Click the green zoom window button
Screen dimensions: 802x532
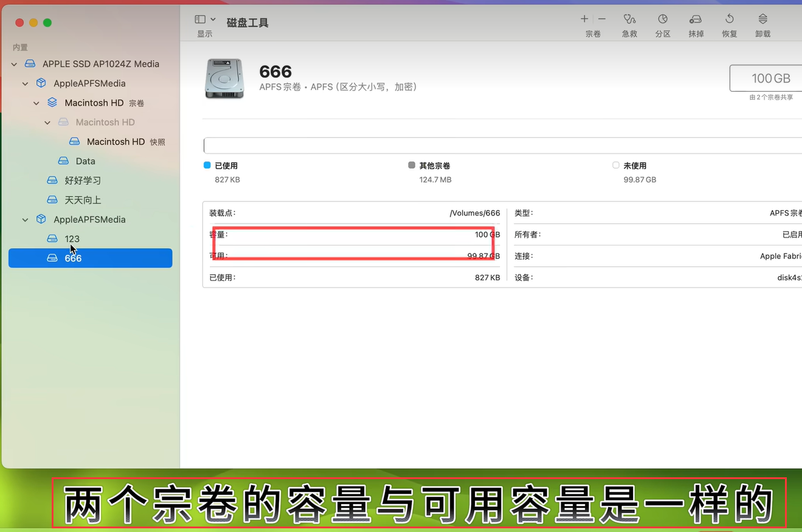tap(47, 22)
